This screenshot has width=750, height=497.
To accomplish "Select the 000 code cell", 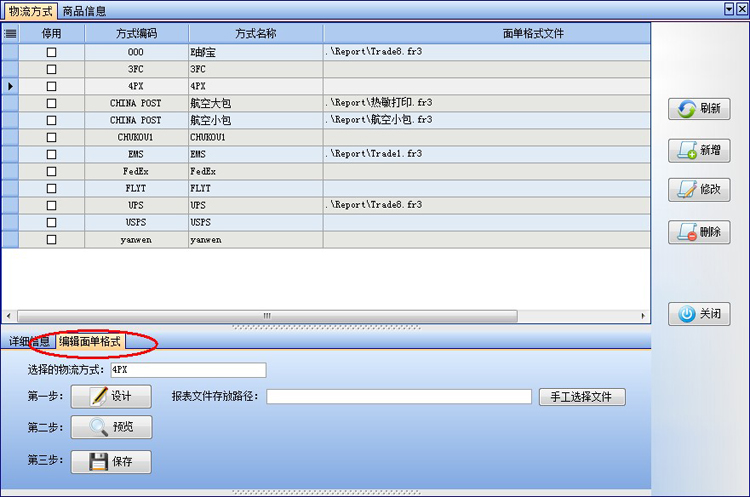I will click(x=136, y=52).
